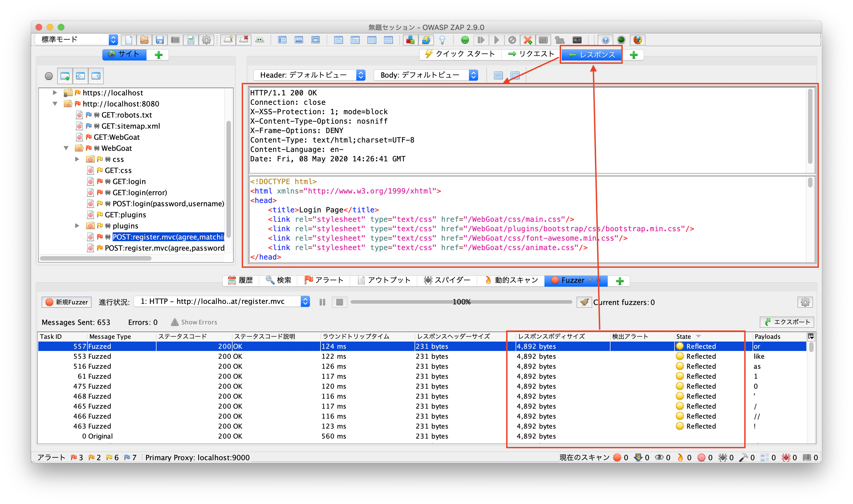
Task: Launch browser with the Firefox icon
Action: pos(638,40)
